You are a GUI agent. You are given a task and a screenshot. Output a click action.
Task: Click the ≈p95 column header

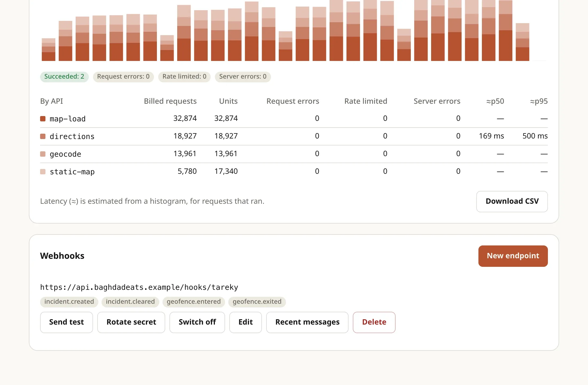click(x=539, y=101)
